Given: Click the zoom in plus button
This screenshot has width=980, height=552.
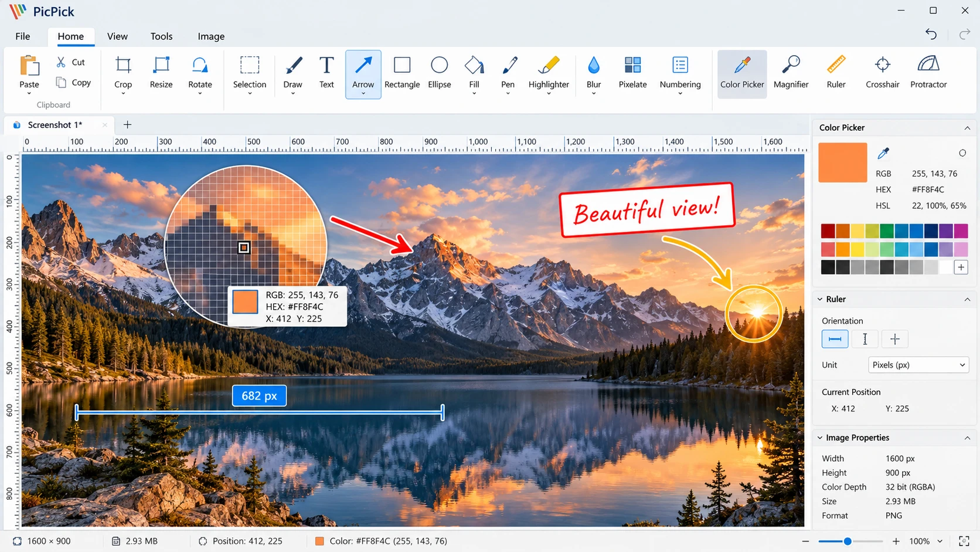Looking at the screenshot, I should (896, 541).
